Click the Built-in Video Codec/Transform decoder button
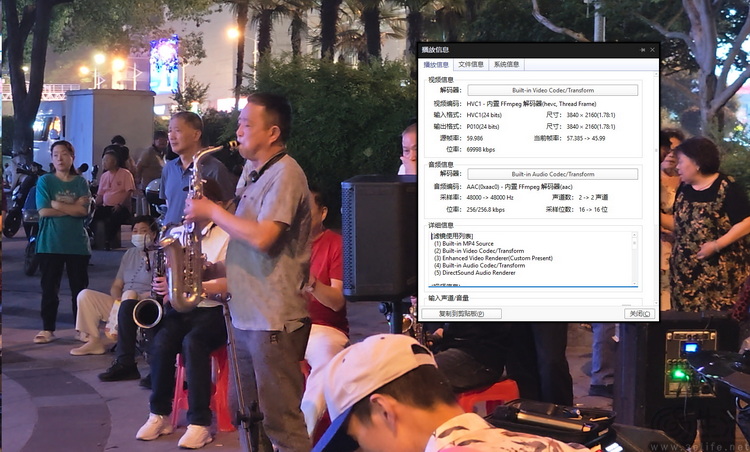Screen dimensions: 750x452 [x=552, y=90]
